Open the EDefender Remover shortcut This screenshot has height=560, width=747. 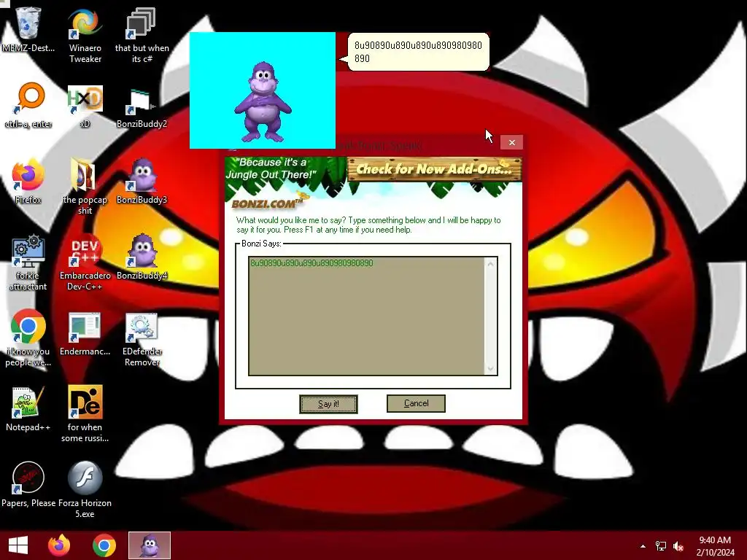tap(142, 338)
